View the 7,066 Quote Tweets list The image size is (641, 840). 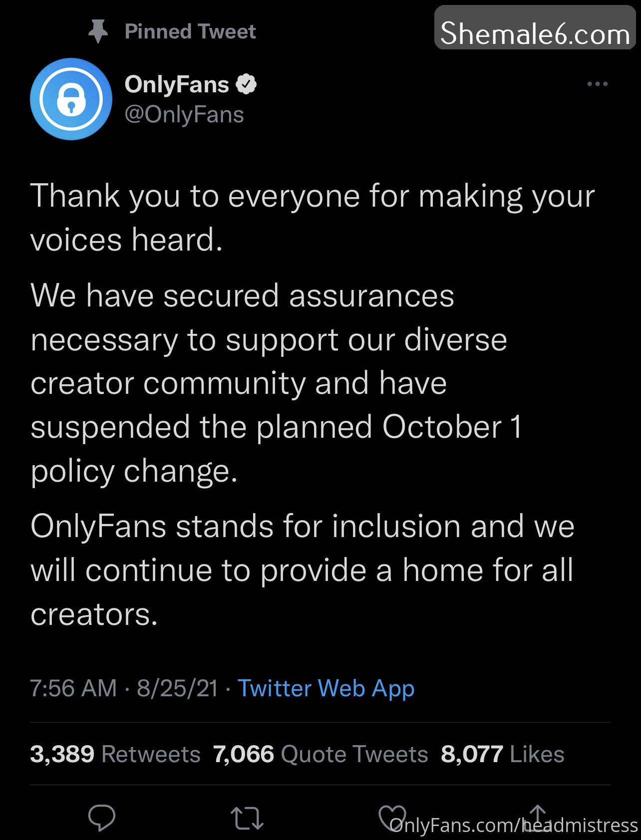click(320, 754)
